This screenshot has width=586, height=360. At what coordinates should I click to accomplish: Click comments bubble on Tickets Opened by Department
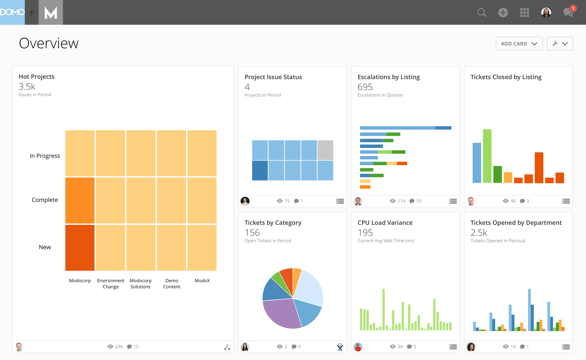coord(522,347)
